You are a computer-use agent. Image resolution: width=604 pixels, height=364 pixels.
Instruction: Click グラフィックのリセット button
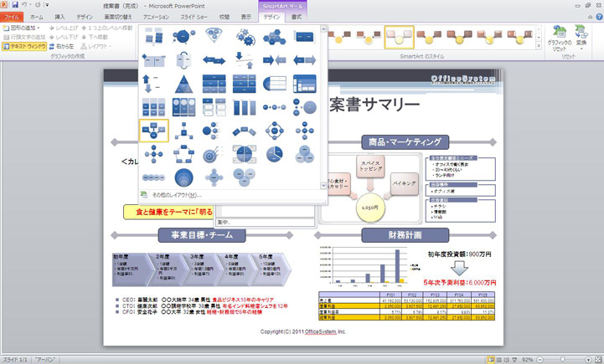[x=560, y=38]
